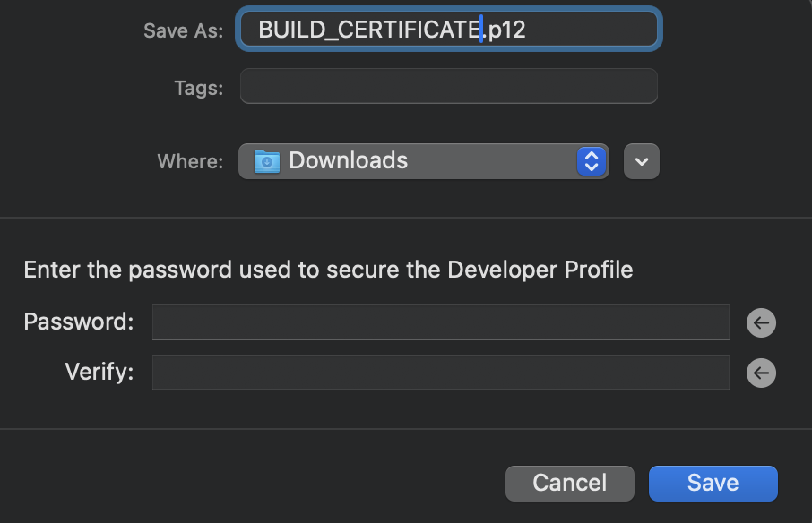This screenshot has height=523, width=812.
Task: Click the "Save As:" label
Action: pyautogui.click(x=183, y=30)
